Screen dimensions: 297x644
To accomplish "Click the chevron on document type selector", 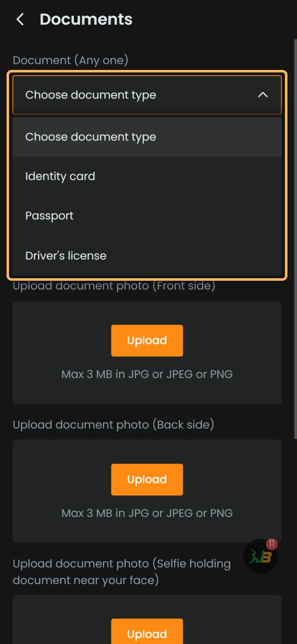I will [x=262, y=95].
